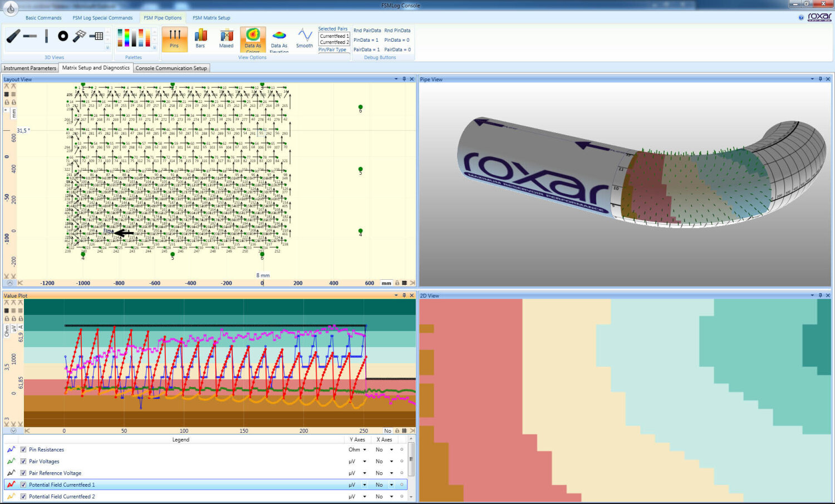Expand the Palettes gallery list
The height and width of the screenshot is (504, 835).
(x=155, y=48)
